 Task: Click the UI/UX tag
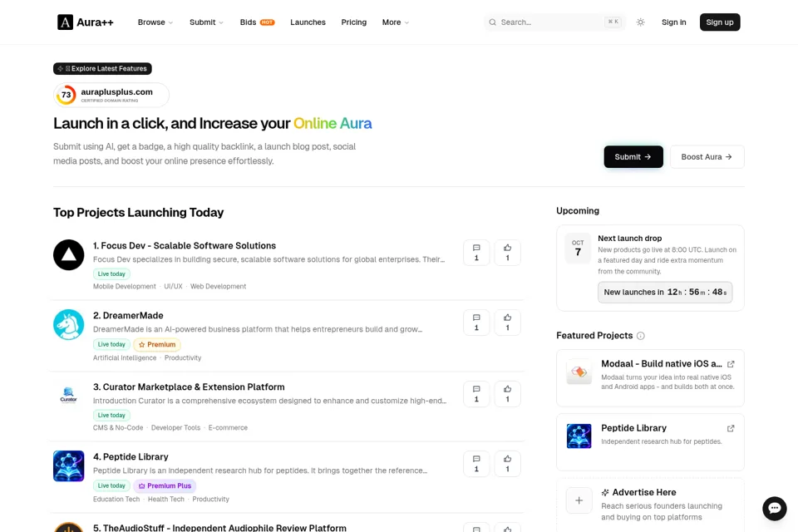click(x=173, y=287)
